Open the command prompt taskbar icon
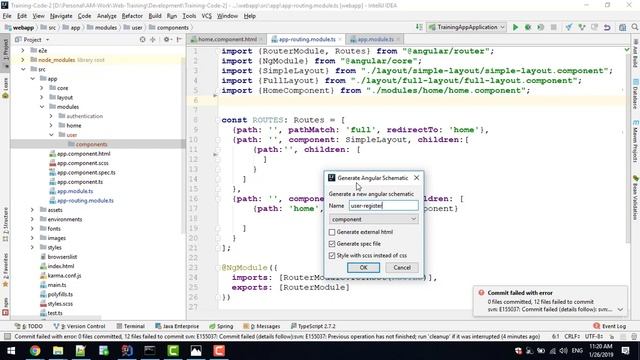 tap(150, 351)
